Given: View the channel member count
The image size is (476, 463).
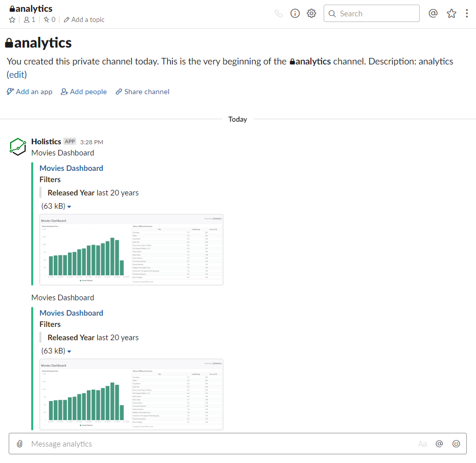Looking at the screenshot, I should click(x=30, y=20).
